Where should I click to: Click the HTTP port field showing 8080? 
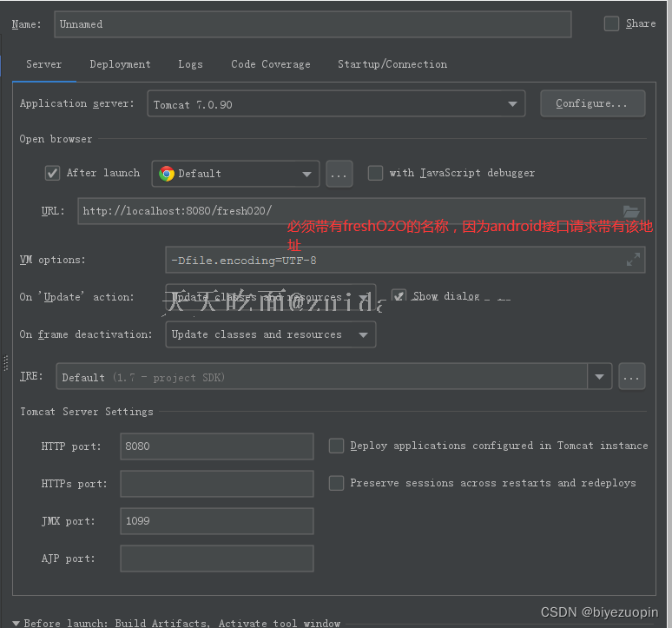click(217, 446)
